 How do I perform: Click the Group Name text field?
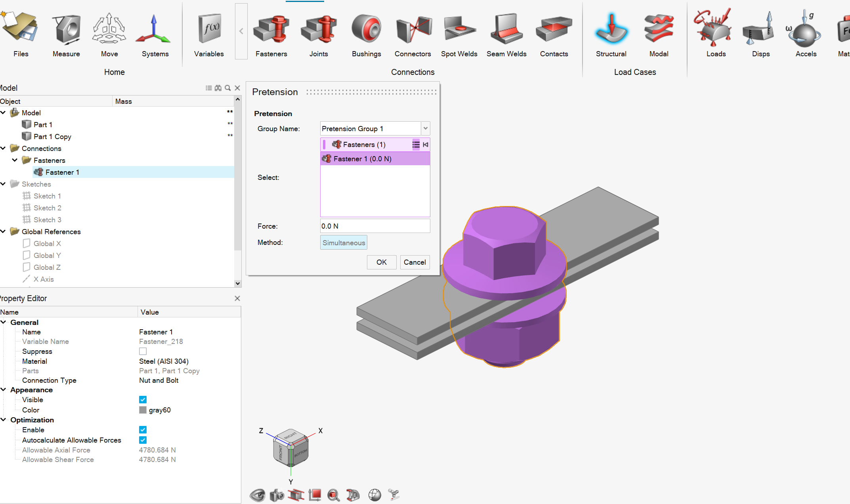(371, 128)
